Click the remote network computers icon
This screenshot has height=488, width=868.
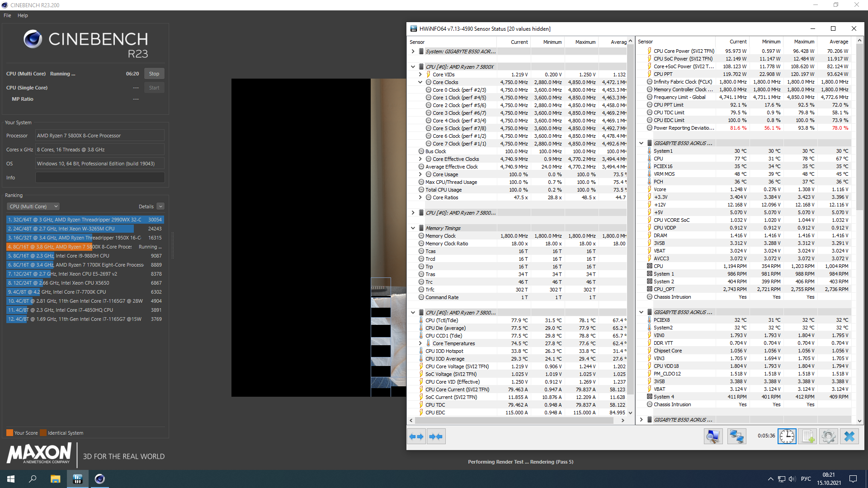[x=736, y=436]
